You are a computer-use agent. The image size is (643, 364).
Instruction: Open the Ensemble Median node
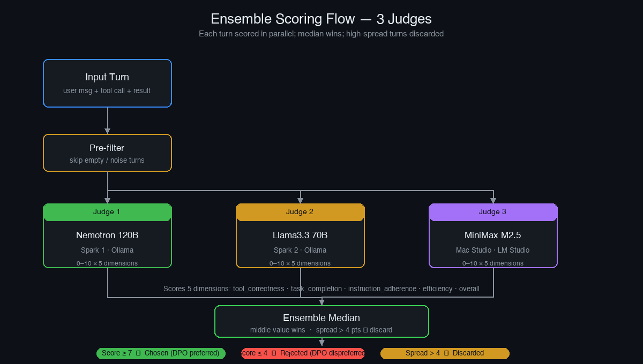[322, 321]
